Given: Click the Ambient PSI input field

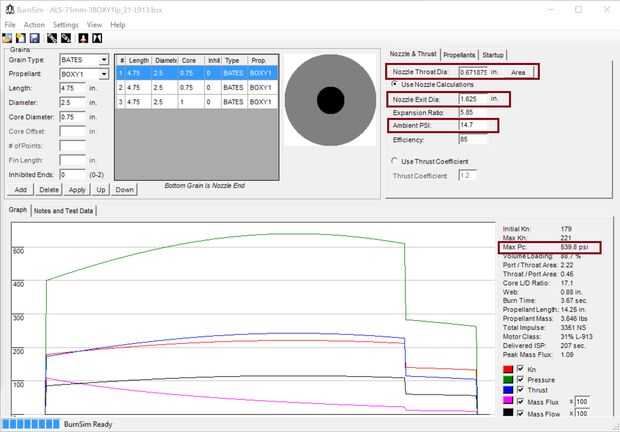Looking at the screenshot, I should (474, 125).
